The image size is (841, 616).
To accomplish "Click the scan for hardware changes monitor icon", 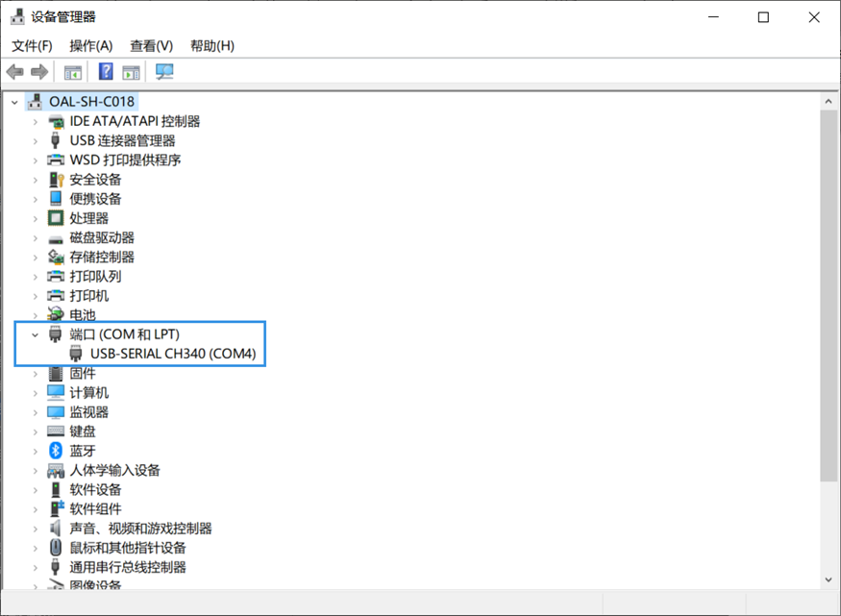I will (164, 71).
